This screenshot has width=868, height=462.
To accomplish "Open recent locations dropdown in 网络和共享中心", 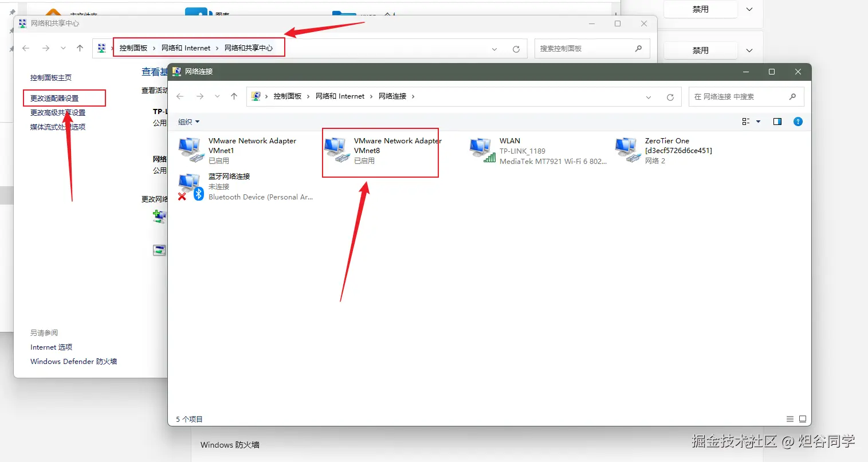I will point(63,48).
